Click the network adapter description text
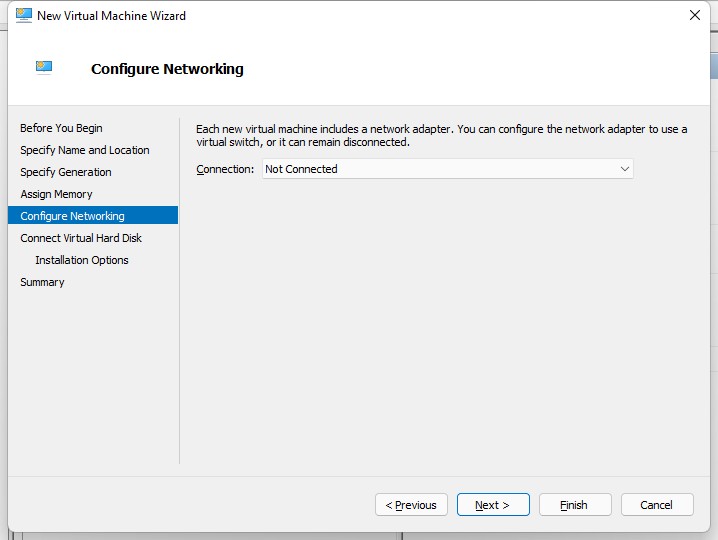The height and width of the screenshot is (540, 718). pyautogui.click(x=441, y=136)
